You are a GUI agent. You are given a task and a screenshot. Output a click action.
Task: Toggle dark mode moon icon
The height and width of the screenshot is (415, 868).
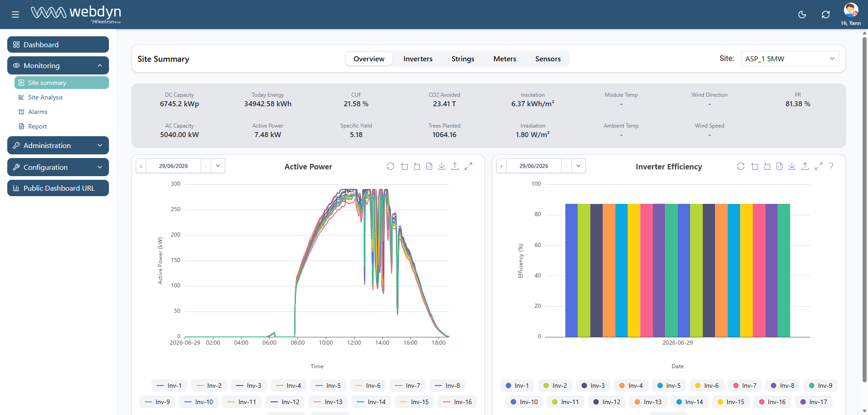click(x=802, y=15)
